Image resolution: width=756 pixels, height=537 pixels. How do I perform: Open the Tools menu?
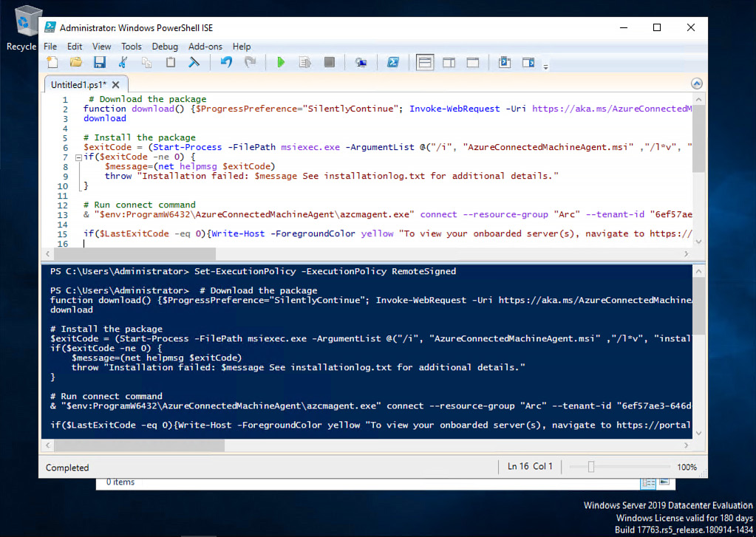pos(131,47)
